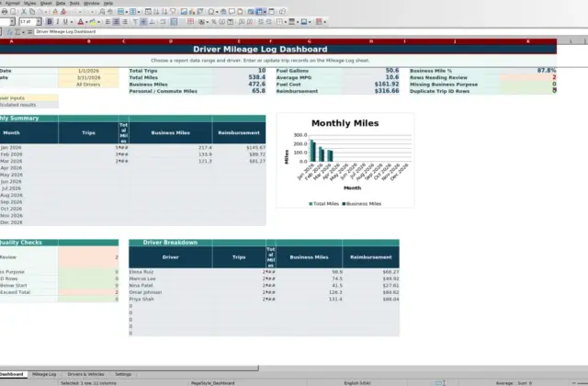Toggle Center Horizontally alignment
588x386 pixels.
coord(117,22)
